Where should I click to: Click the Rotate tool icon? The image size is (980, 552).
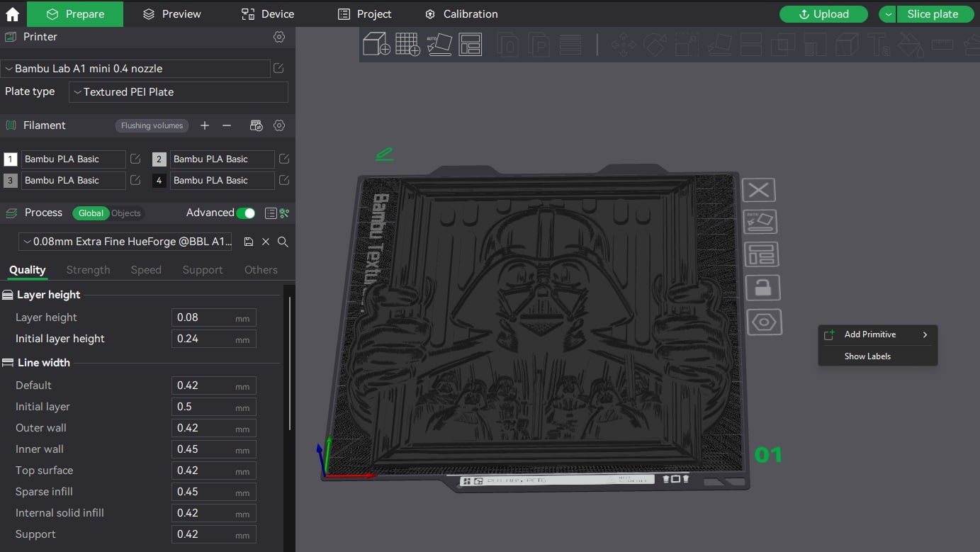pyautogui.click(x=655, y=45)
